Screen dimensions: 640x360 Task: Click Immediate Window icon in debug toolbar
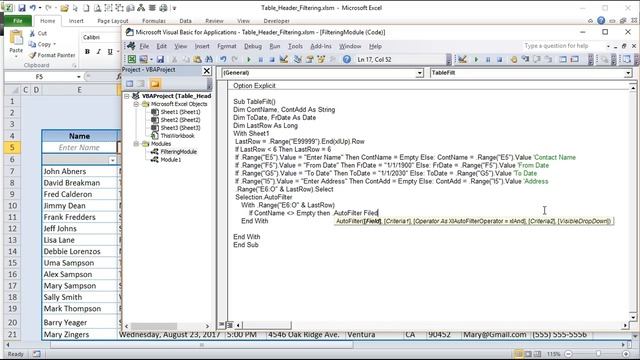(575, 60)
